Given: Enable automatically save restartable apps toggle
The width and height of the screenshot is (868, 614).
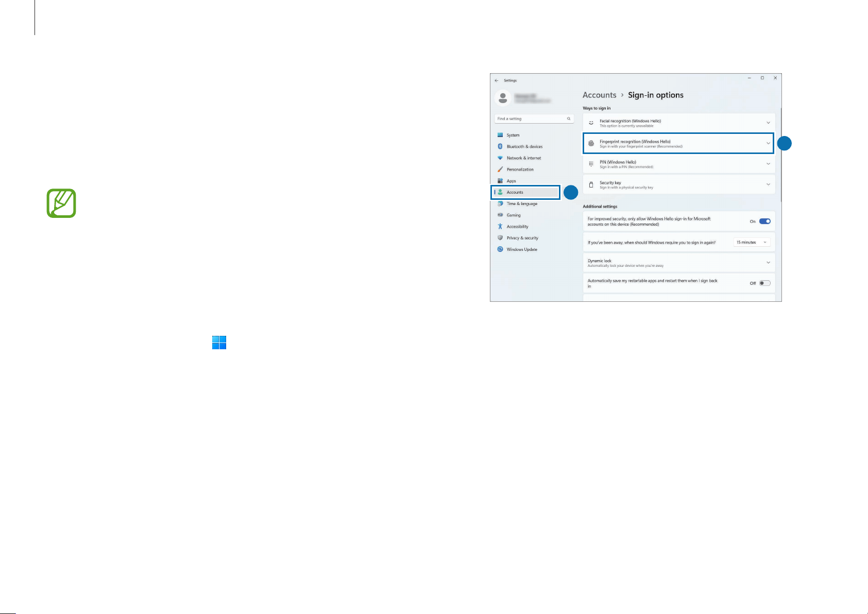Looking at the screenshot, I should point(765,283).
